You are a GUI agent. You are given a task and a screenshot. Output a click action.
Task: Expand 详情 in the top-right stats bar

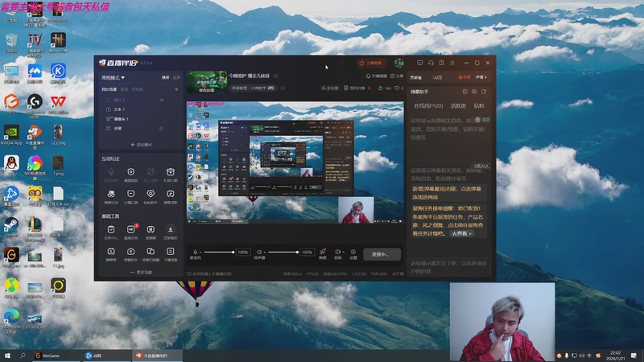tap(481, 77)
